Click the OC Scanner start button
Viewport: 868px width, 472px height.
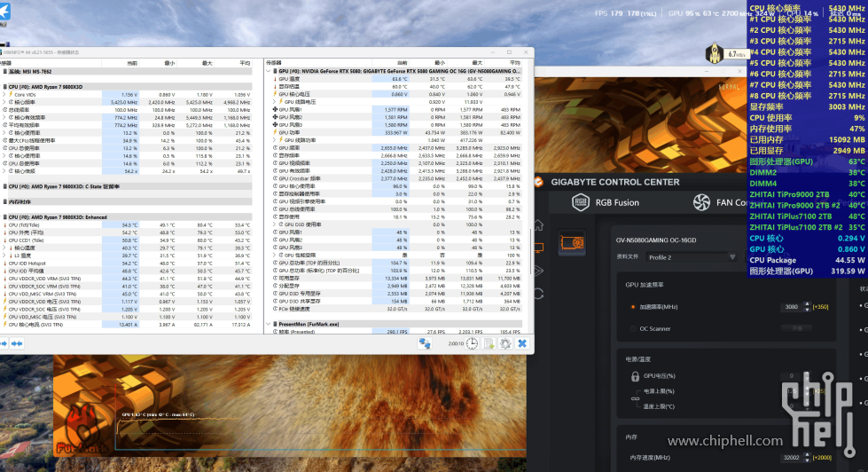tap(796, 328)
